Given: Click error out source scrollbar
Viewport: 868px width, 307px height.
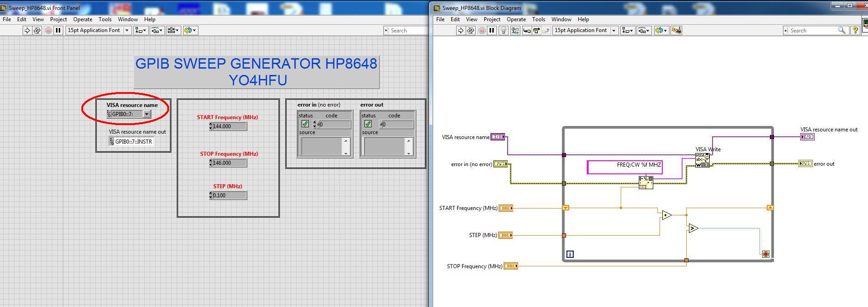Looking at the screenshot, I should pyautogui.click(x=409, y=147).
